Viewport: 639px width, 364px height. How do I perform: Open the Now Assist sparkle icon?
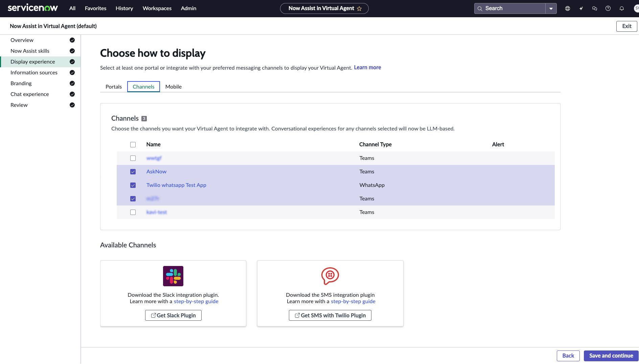click(x=581, y=8)
